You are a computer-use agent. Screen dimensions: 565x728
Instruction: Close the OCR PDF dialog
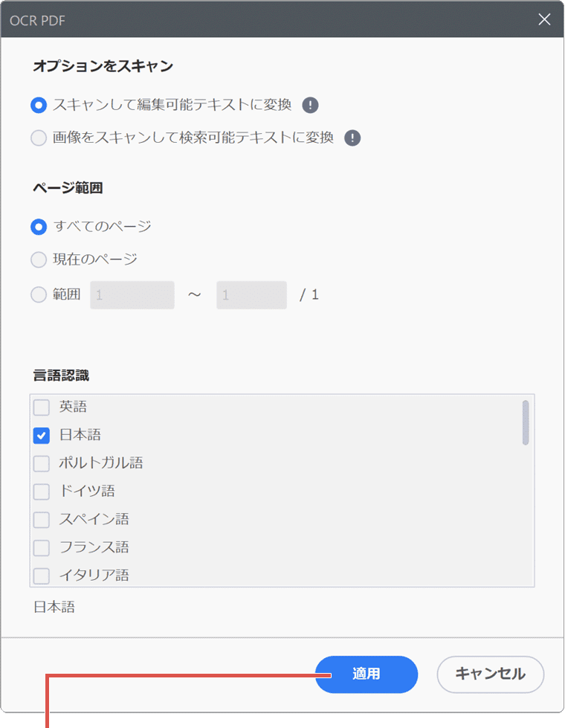(544, 19)
